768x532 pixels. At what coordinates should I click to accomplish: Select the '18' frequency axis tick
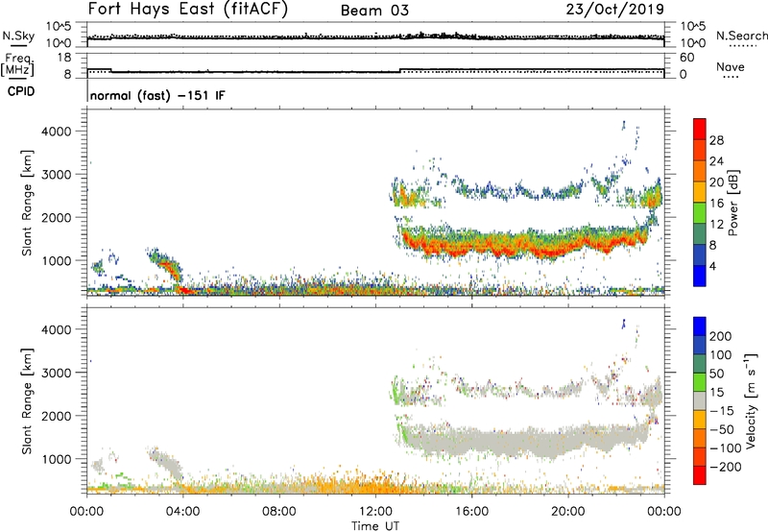coord(64,58)
